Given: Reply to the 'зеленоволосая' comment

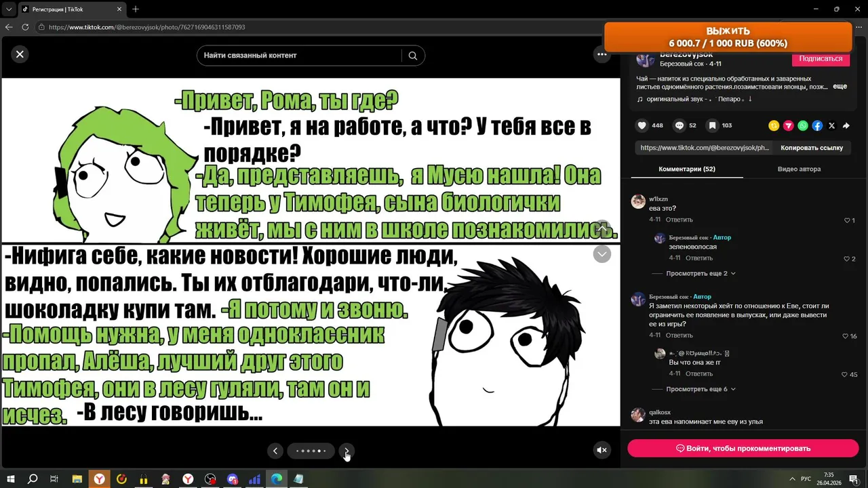Looking at the screenshot, I should click(x=699, y=258).
